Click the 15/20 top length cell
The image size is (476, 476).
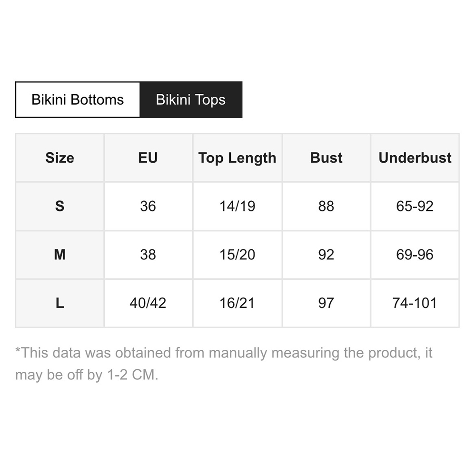point(238,255)
